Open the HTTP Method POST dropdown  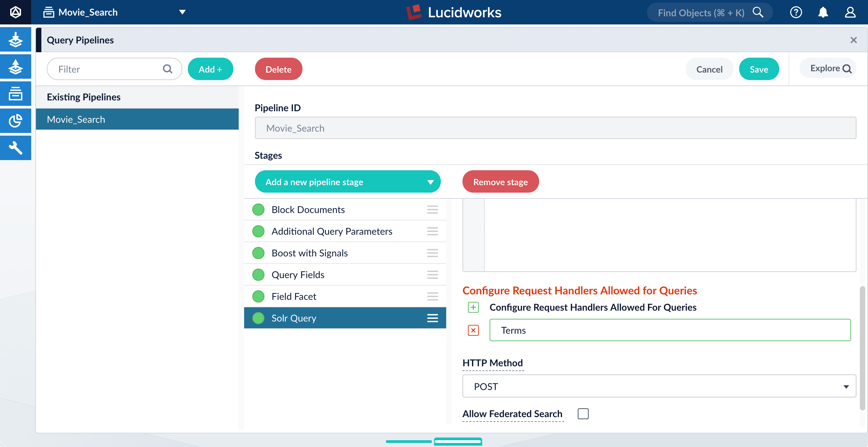coord(658,386)
